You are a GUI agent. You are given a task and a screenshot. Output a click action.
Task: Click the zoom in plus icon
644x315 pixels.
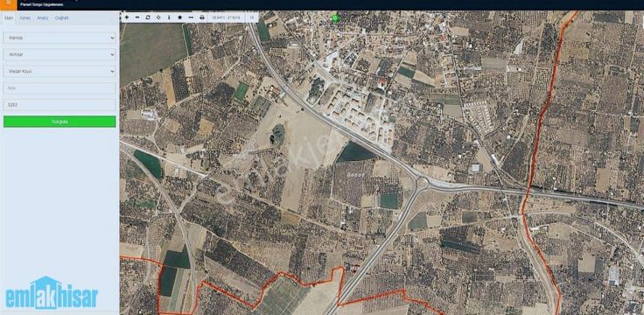point(127,17)
